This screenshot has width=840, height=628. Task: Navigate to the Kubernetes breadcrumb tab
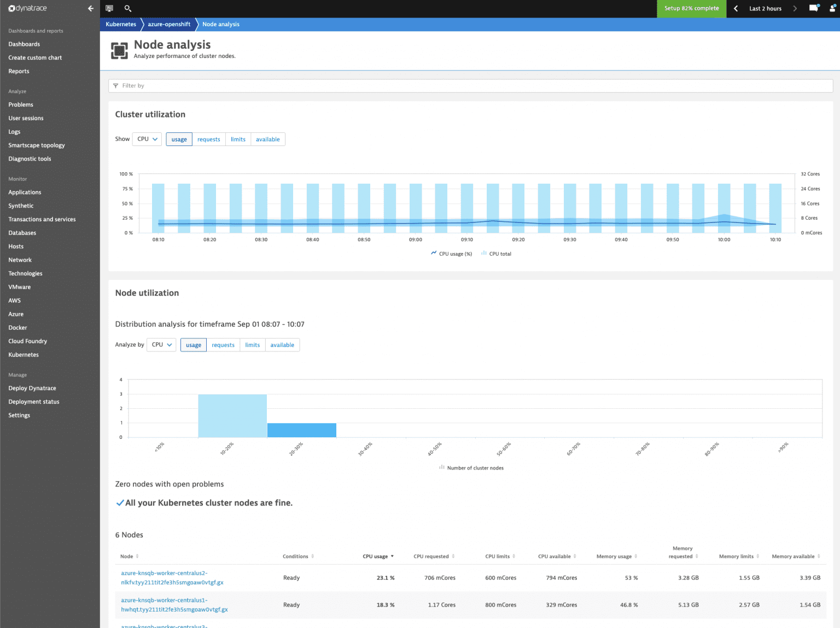(x=121, y=24)
